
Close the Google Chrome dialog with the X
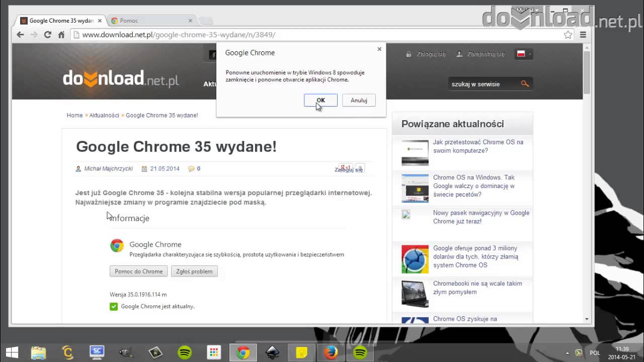(379, 49)
